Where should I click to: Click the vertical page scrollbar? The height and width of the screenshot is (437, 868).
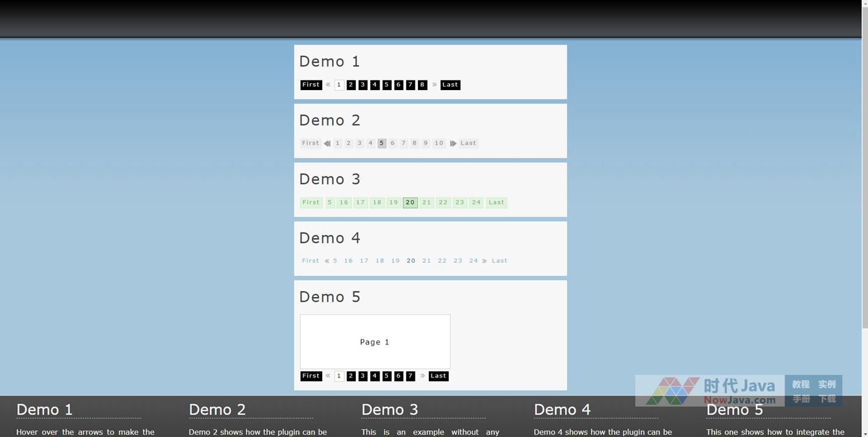coord(864,183)
